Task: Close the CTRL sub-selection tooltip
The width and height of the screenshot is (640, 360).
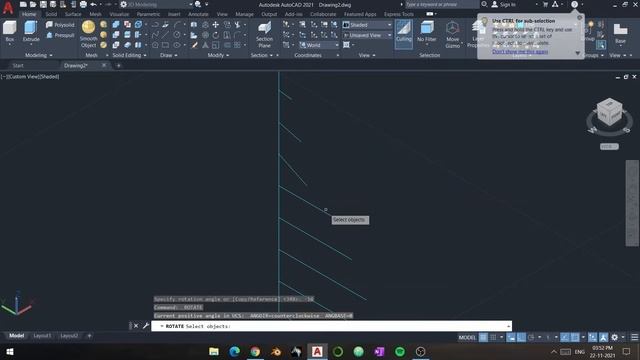Action: [x=580, y=18]
